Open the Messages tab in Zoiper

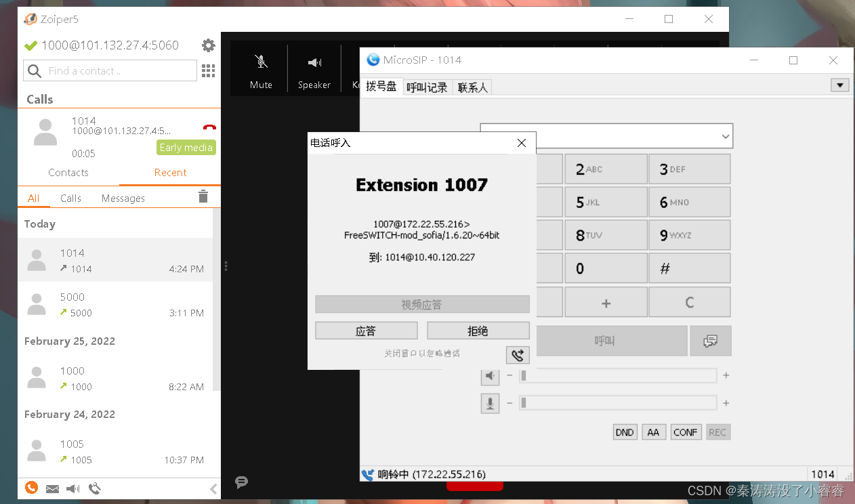pyautogui.click(x=123, y=197)
